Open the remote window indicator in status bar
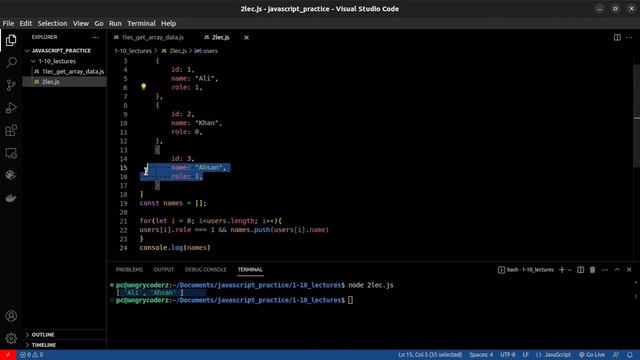 click(8, 355)
